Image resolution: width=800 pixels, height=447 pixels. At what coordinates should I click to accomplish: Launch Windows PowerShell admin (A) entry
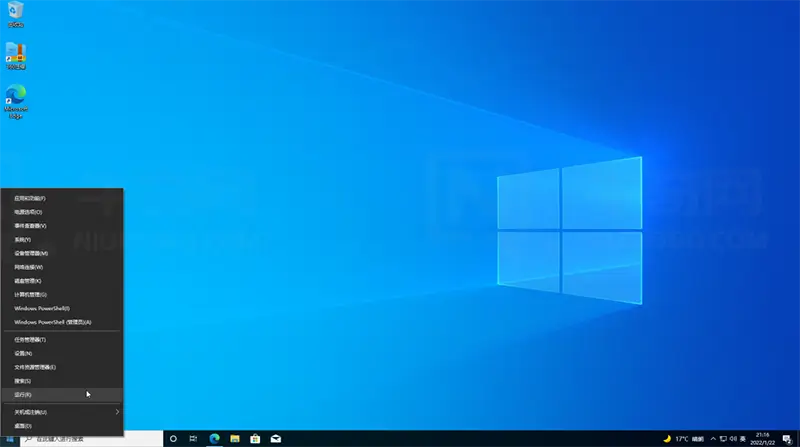click(x=62, y=322)
